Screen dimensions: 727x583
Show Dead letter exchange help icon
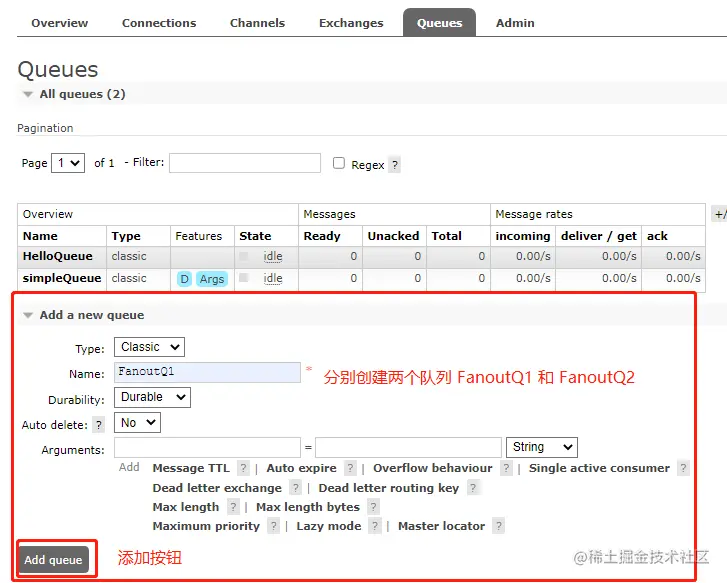295,488
